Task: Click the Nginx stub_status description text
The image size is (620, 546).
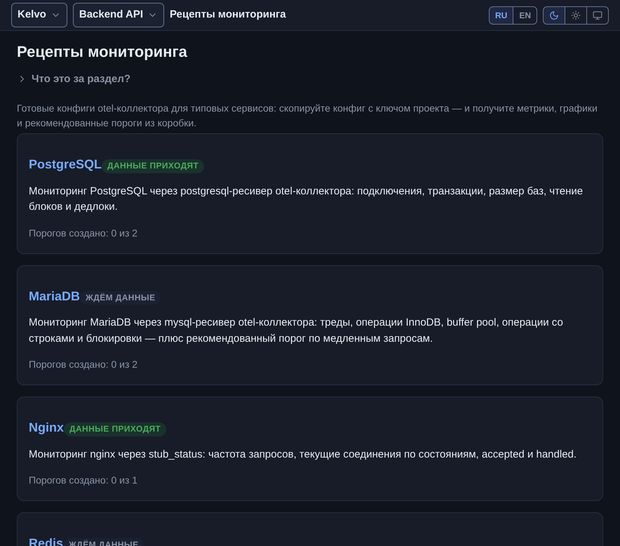Action: 302,454
